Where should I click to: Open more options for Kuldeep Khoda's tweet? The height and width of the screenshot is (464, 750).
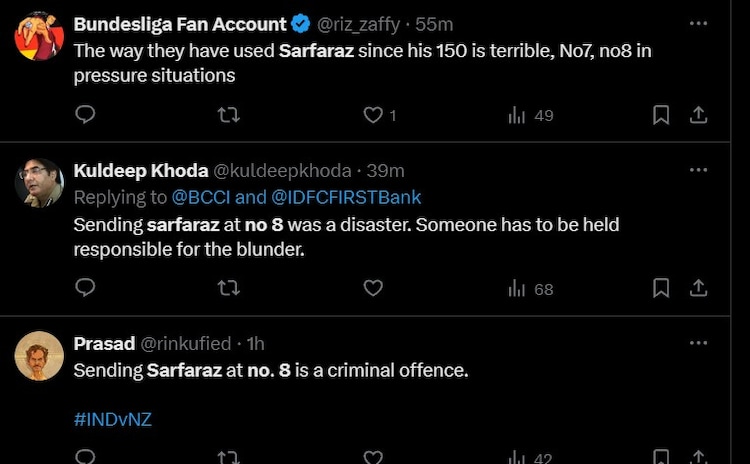click(x=698, y=170)
